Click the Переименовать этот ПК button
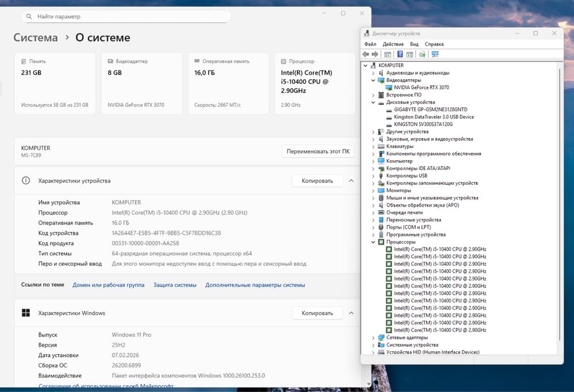This screenshot has height=392, width=574. coord(318,151)
